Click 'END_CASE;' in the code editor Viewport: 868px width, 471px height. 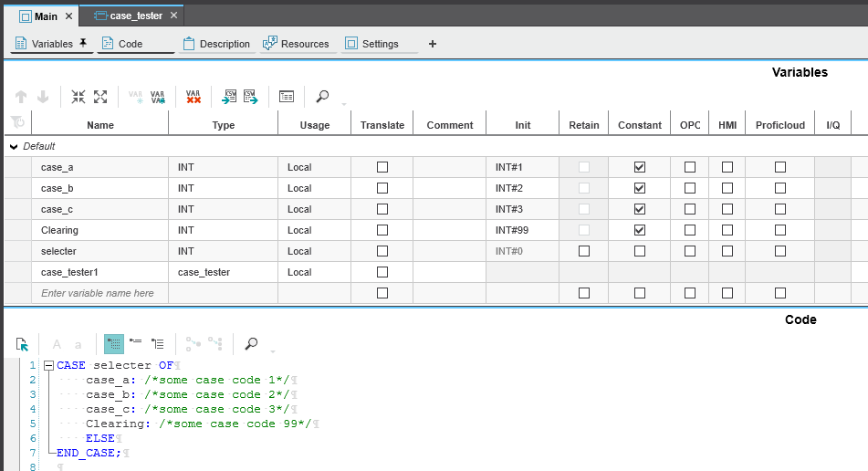point(89,453)
